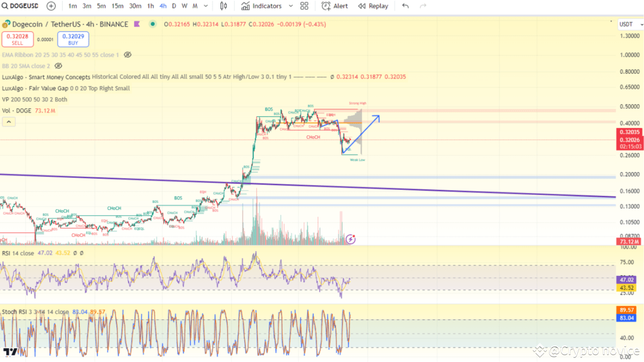The width and height of the screenshot is (644, 362).
Task: Show the hidden EMA Ribbon indicator
Action: pyautogui.click(x=127, y=54)
